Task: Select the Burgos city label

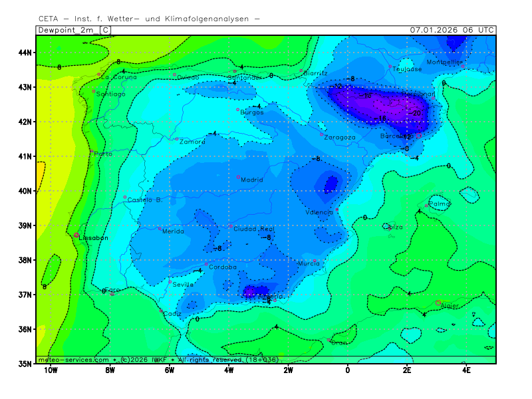Action: (x=252, y=112)
